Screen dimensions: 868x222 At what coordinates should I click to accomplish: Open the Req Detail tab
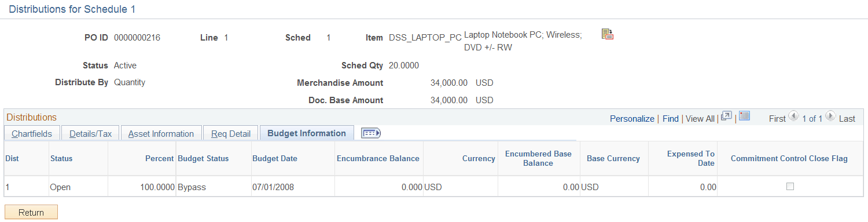click(x=230, y=133)
